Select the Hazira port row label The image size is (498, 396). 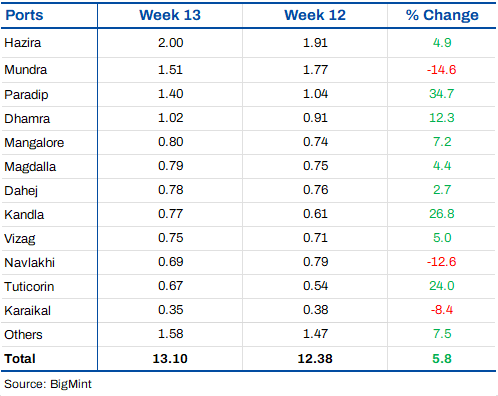[x=23, y=43]
